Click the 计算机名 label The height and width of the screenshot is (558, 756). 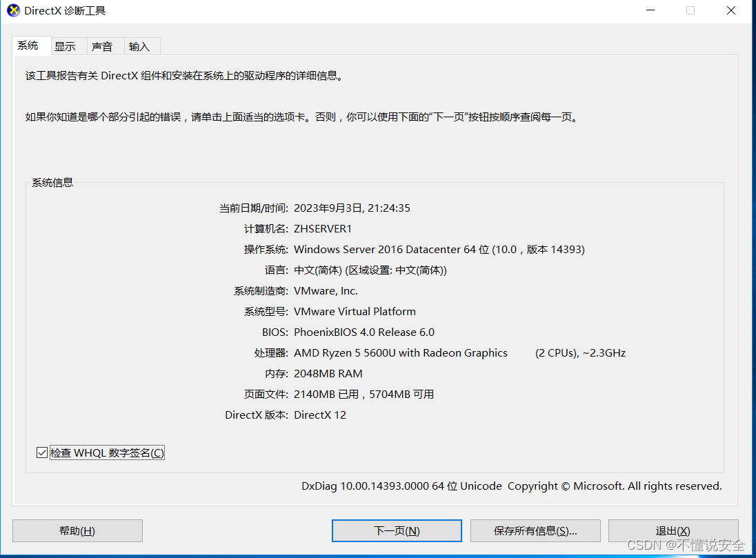click(266, 228)
